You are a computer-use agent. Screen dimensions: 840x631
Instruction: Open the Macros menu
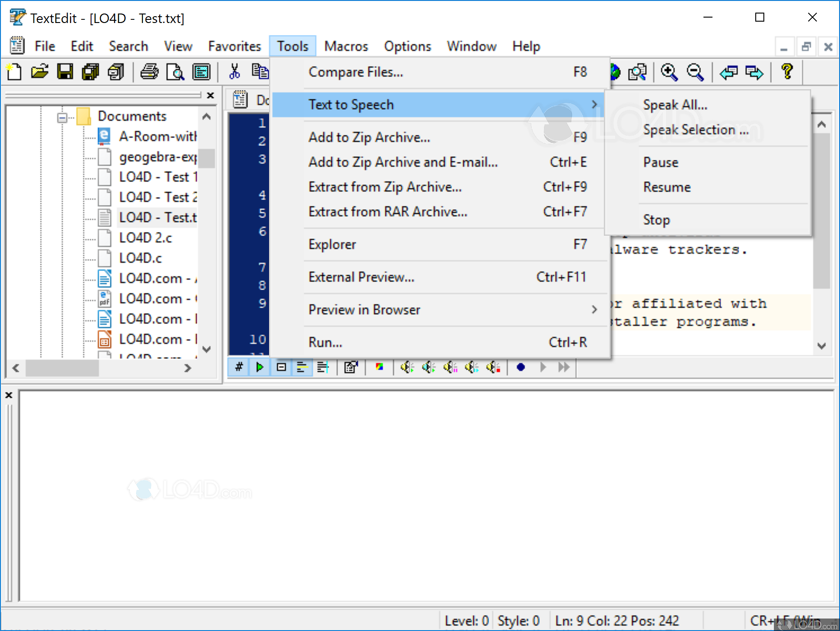click(346, 46)
